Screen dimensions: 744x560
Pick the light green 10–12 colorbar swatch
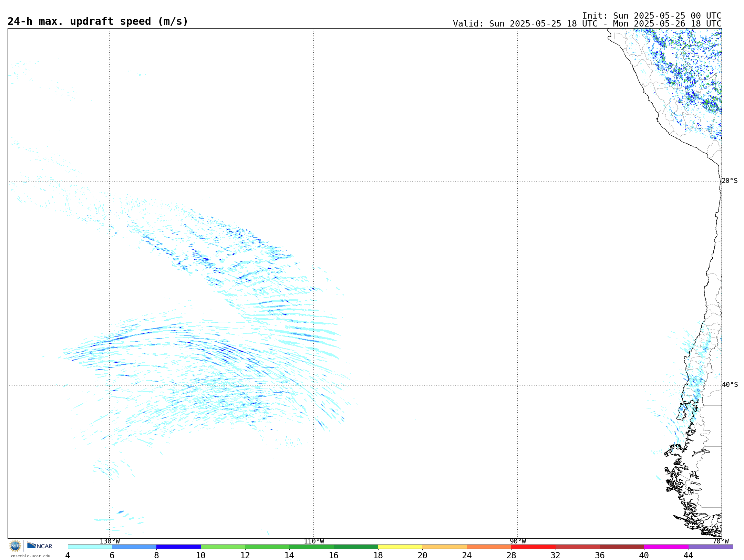click(x=223, y=547)
